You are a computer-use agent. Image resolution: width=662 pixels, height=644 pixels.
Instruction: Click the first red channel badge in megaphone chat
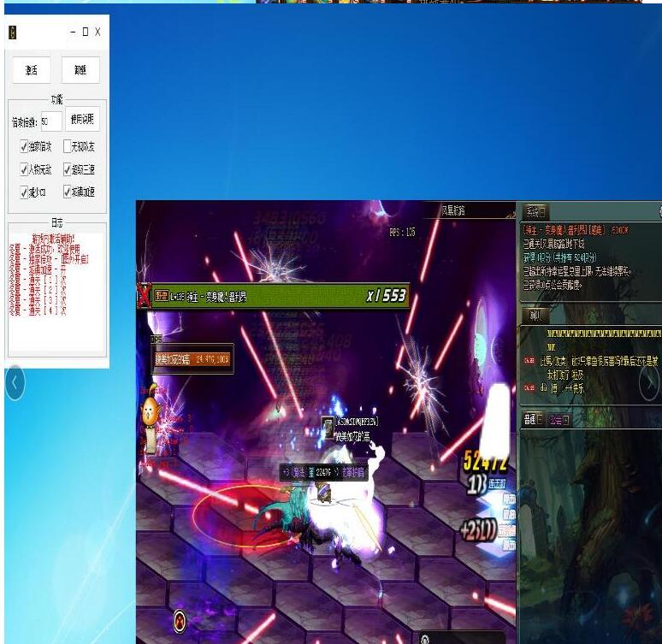pyautogui.click(x=529, y=360)
